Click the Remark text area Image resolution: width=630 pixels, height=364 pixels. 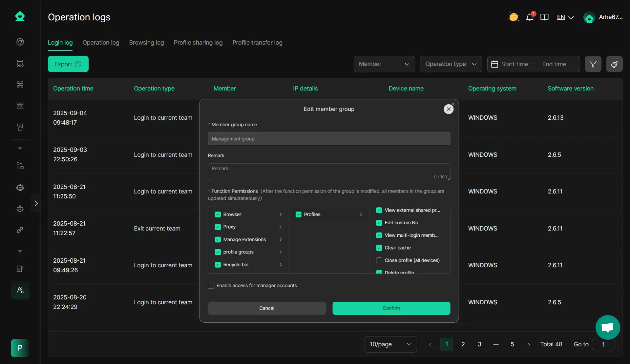pyautogui.click(x=329, y=172)
